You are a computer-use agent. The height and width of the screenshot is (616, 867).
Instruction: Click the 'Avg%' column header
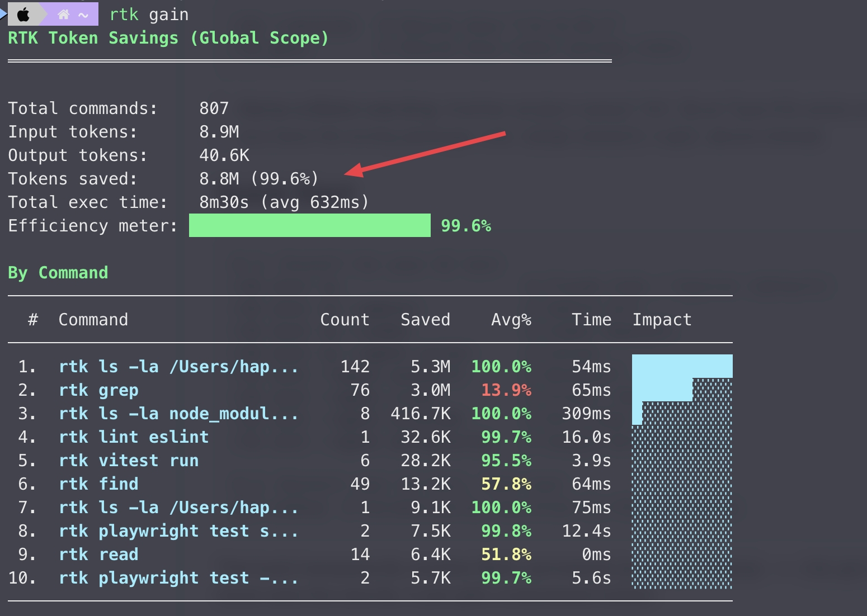[x=511, y=320]
